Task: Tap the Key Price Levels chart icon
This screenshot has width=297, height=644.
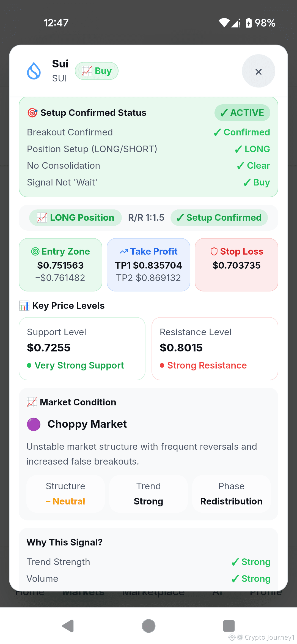Action: 24,306
